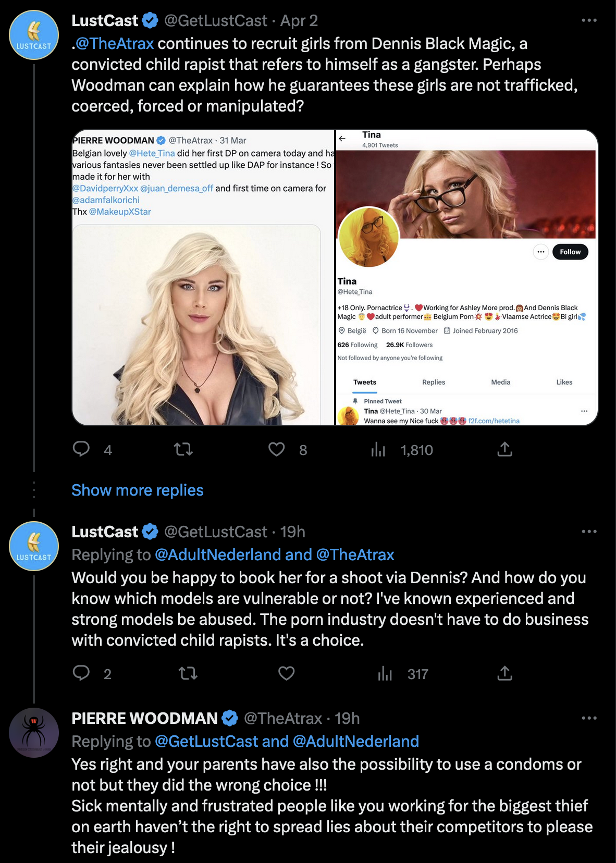Image resolution: width=616 pixels, height=863 pixels.
Task: Open the quoted tweet screenshot with blonde woman
Action: (203, 277)
